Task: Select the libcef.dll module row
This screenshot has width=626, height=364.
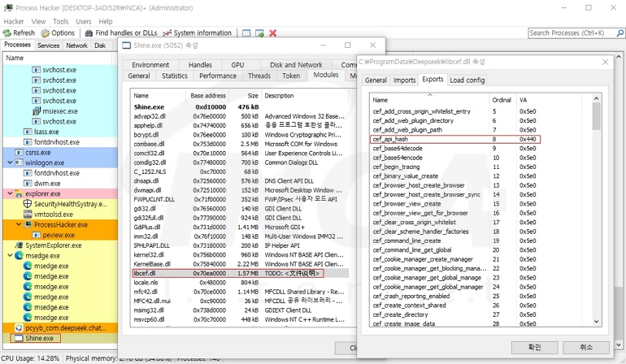Action: pyautogui.click(x=241, y=273)
